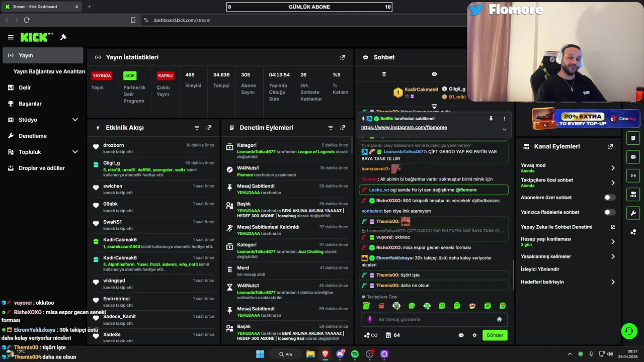Click the vikingsyd follow event
Viewport: 644px width, 362px height.
coord(154,284)
